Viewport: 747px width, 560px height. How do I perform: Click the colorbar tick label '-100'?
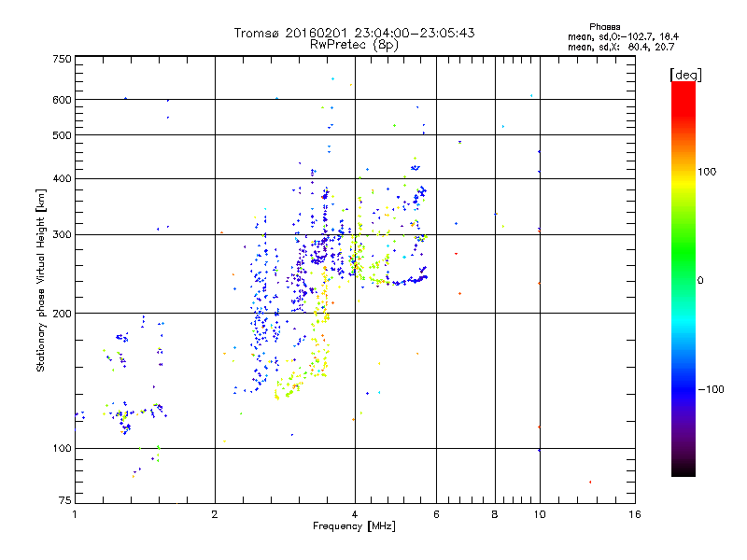click(x=711, y=389)
